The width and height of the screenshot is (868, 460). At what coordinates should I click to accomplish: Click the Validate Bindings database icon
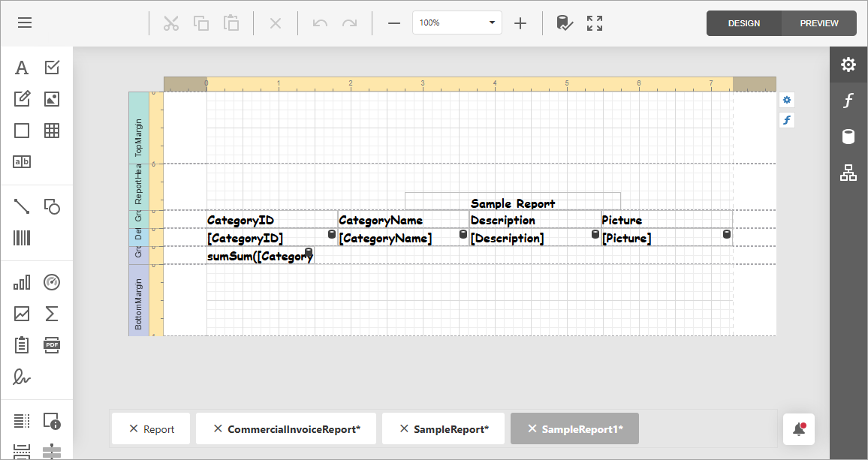[x=564, y=23]
